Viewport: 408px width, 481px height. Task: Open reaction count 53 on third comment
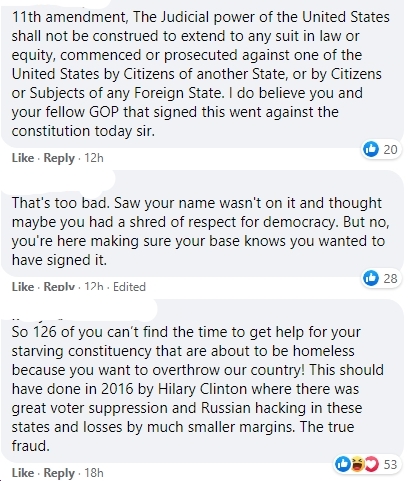pyautogui.click(x=390, y=464)
